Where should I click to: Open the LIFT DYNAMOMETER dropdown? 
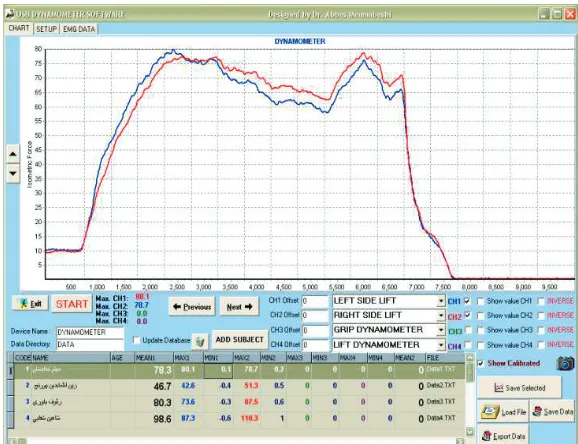pyautogui.click(x=441, y=345)
